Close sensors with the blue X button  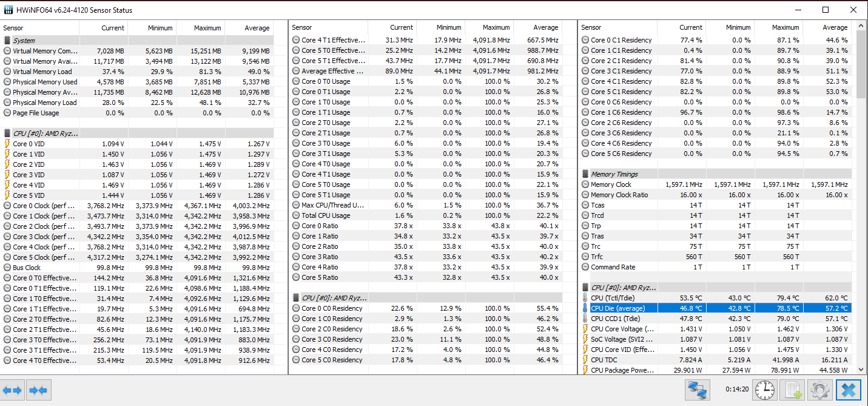pos(848,390)
